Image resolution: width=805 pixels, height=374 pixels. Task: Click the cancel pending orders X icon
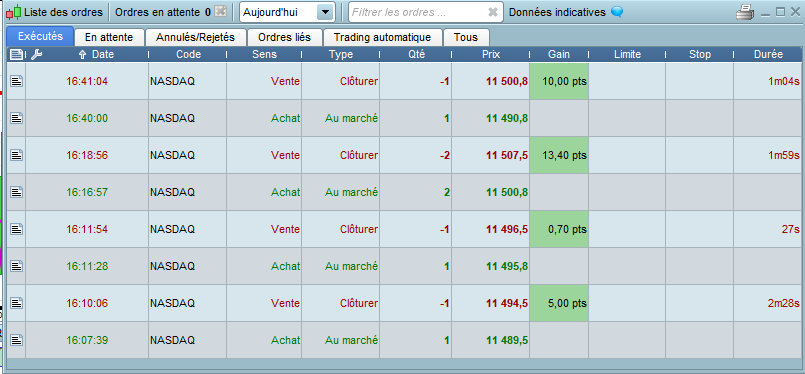pos(220,11)
